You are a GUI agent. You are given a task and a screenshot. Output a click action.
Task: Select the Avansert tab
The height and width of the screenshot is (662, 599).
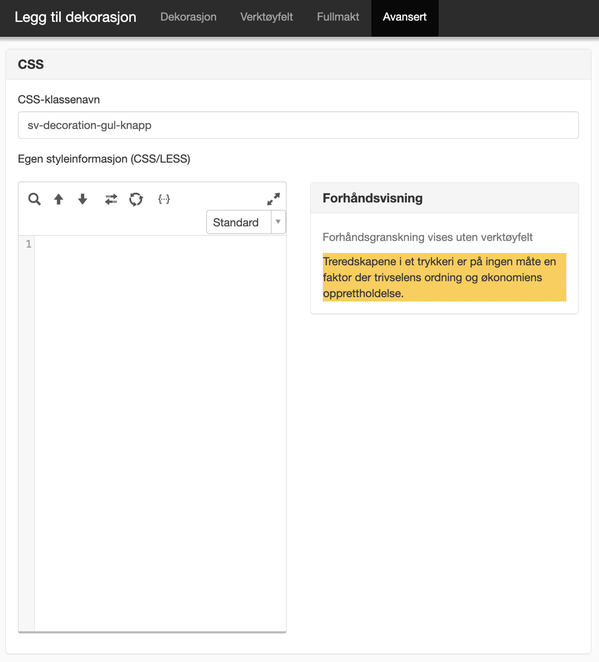tap(404, 17)
